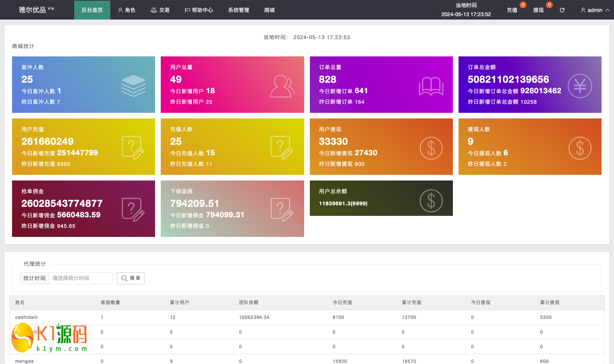The width and height of the screenshot is (614, 364).
Task: Open the 帮助中心 menu
Action: tap(199, 10)
